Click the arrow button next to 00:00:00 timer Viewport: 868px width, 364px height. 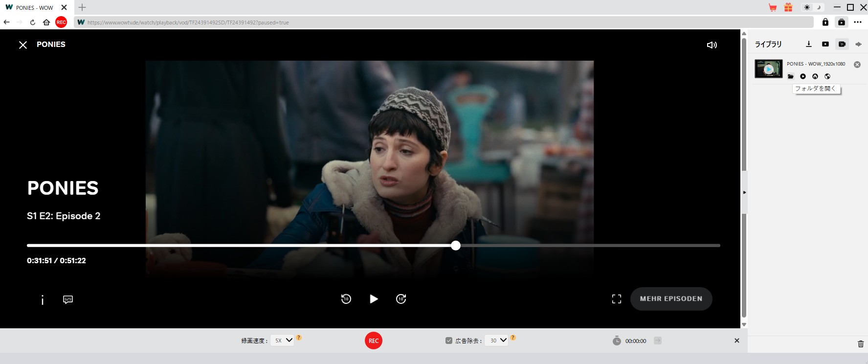658,341
